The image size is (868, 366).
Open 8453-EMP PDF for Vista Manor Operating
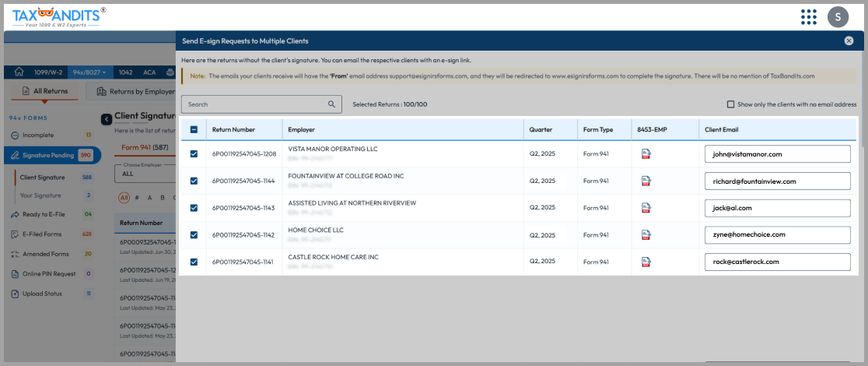tap(646, 154)
